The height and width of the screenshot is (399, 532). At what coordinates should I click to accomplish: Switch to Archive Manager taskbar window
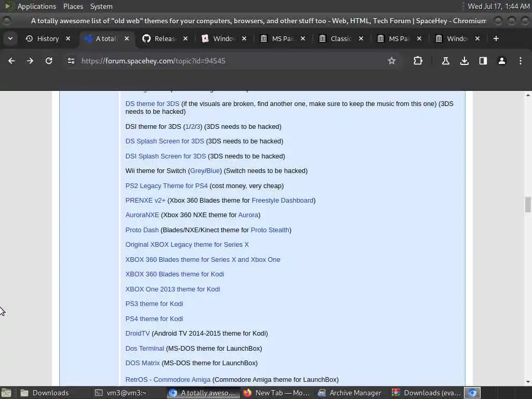pyautogui.click(x=350, y=393)
